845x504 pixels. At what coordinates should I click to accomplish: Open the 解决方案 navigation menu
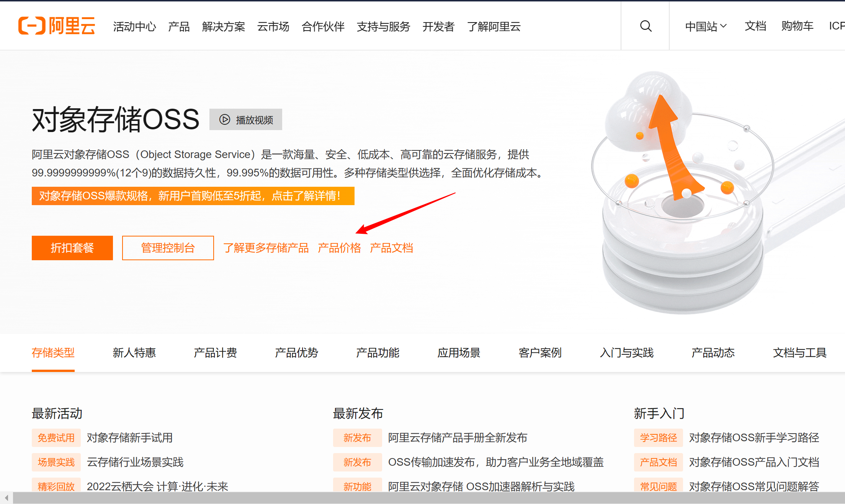tap(223, 27)
